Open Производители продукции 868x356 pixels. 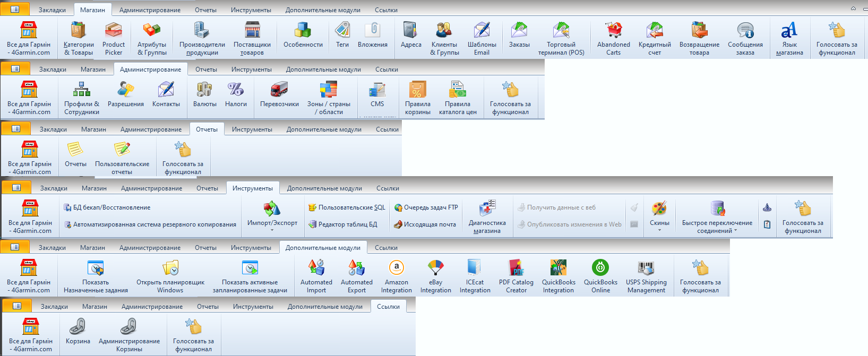point(202,39)
